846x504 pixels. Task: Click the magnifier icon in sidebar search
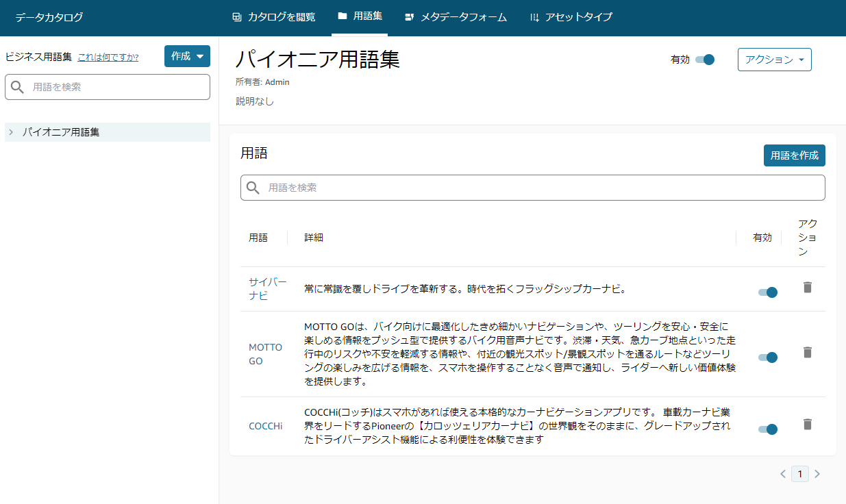click(18, 87)
